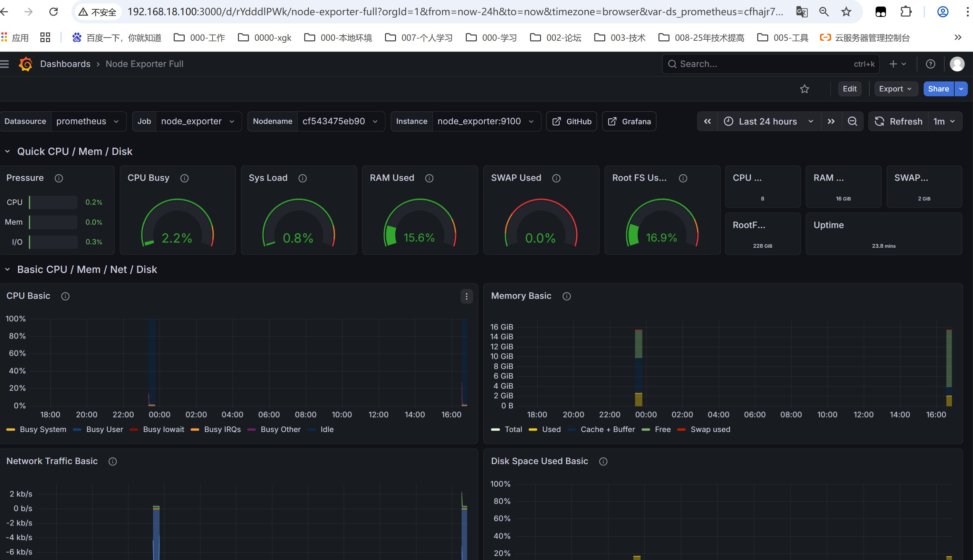
Task: Open the help question mark icon
Action: (x=930, y=64)
